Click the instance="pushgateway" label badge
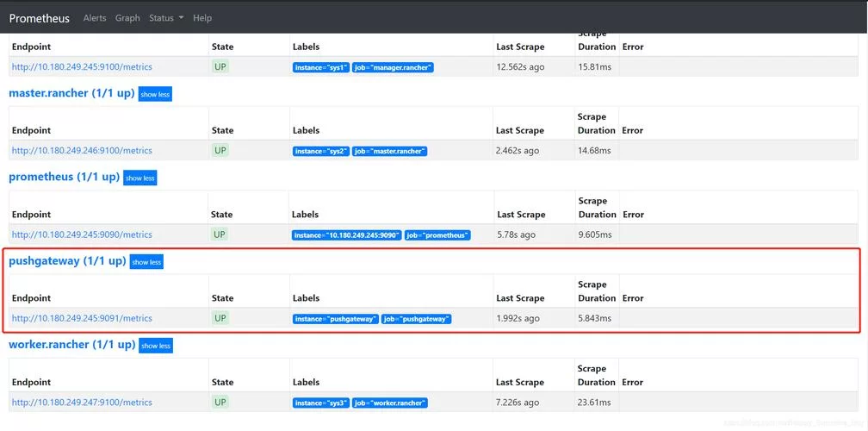This screenshot has width=868, height=431. 336,319
